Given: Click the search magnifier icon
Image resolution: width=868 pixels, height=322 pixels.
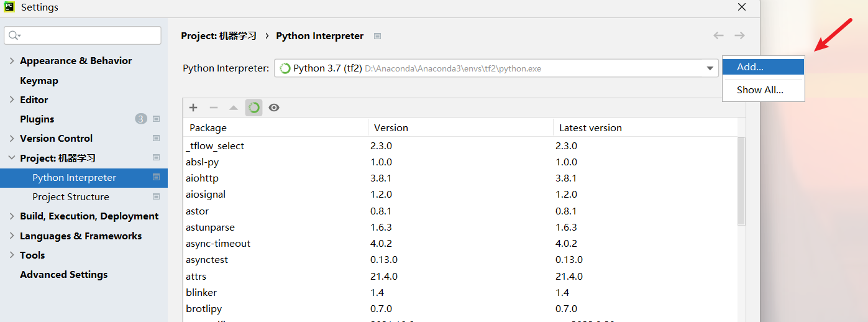Looking at the screenshot, I should [x=14, y=35].
